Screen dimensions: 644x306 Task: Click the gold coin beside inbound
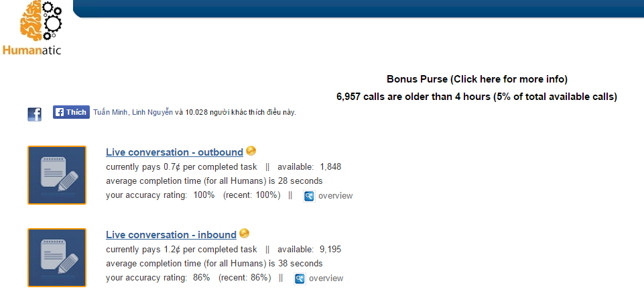pyautogui.click(x=245, y=234)
